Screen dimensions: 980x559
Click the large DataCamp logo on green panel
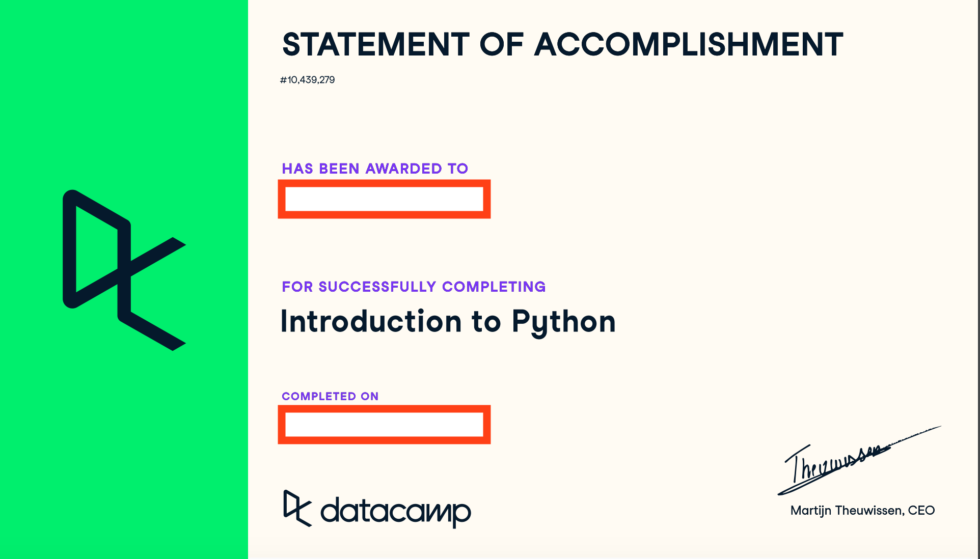point(124,270)
